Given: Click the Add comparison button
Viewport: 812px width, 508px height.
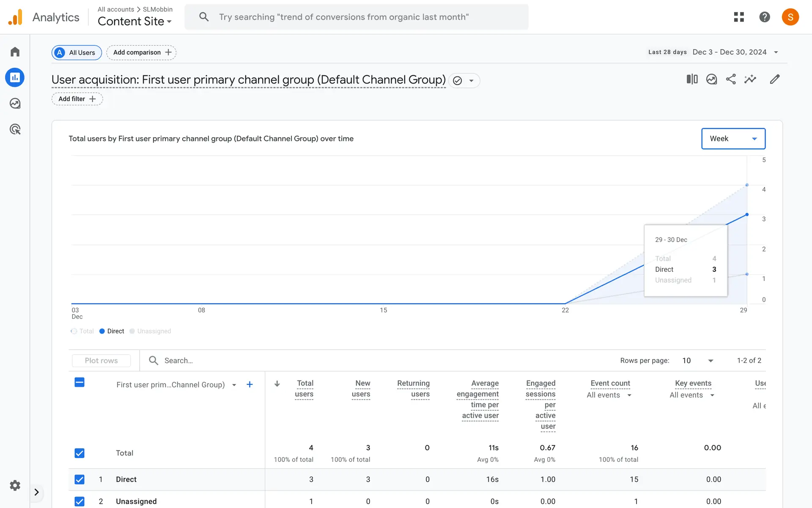Looking at the screenshot, I should pyautogui.click(x=142, y=52).
